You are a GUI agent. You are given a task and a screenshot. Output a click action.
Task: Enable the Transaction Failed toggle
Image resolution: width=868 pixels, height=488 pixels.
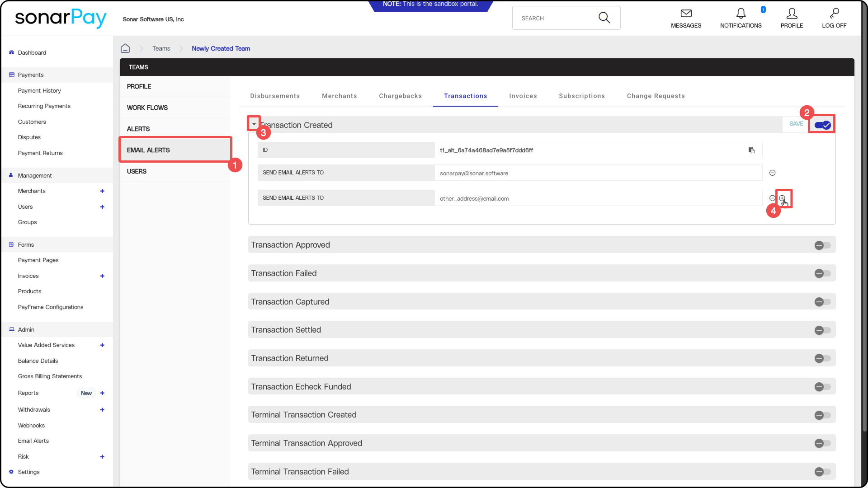[822, 273]
